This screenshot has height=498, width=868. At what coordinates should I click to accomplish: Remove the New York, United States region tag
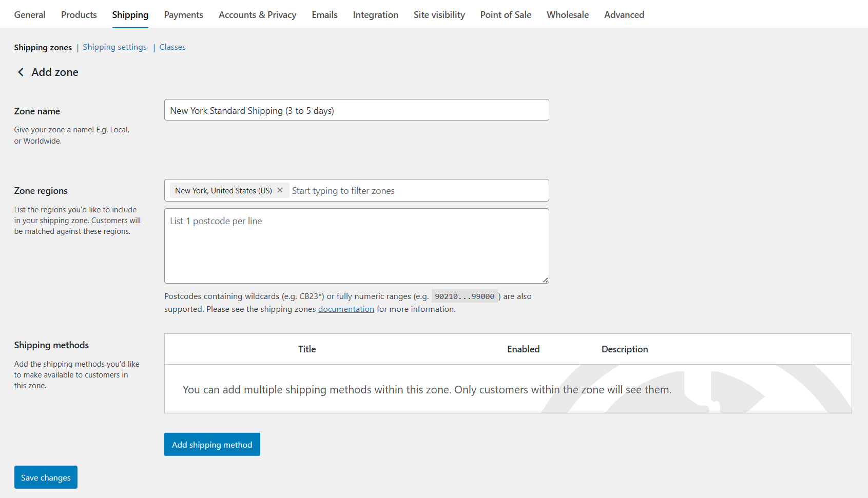coord(280,190)
